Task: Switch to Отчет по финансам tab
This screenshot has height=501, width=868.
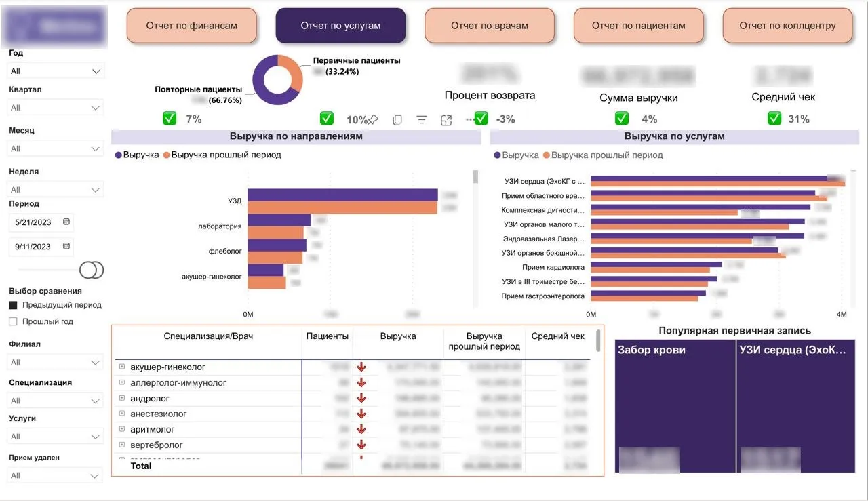Action: pos(192,26)
